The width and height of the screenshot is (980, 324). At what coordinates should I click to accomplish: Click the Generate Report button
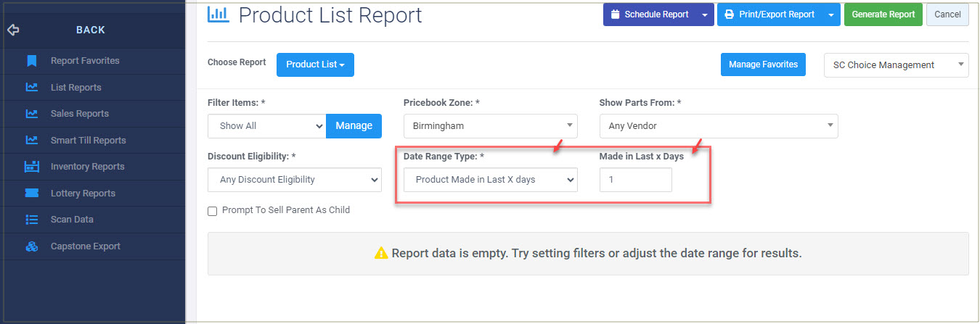click(x=883, y=14)
